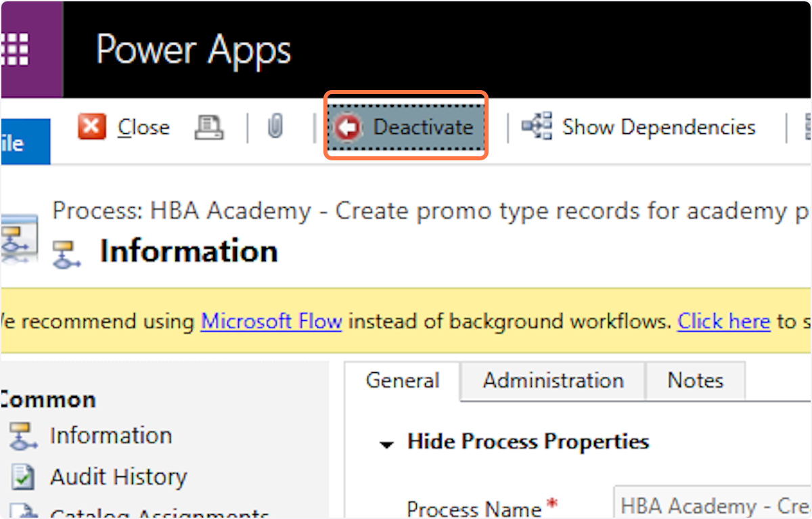Open the File tab
812x519 pixels.
(25, 141)
